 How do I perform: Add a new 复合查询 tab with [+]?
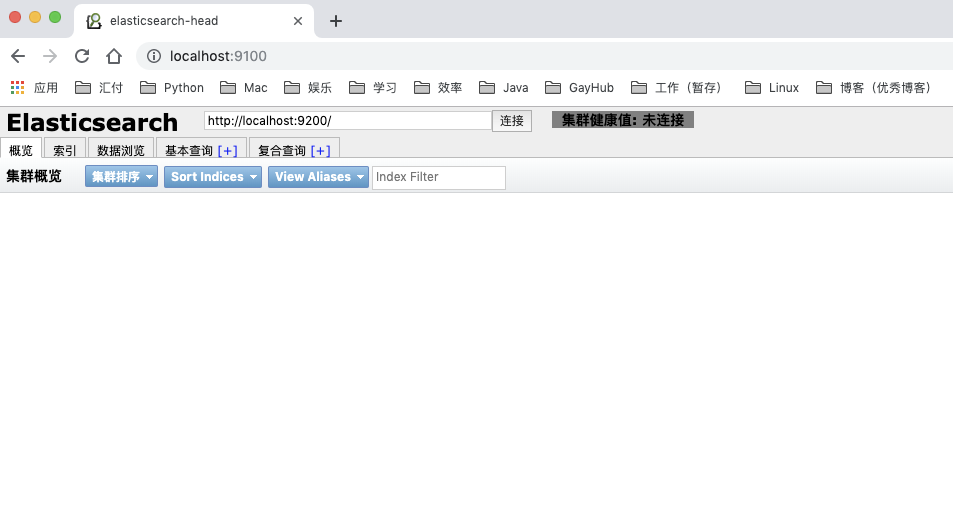[x=320, y=151]
